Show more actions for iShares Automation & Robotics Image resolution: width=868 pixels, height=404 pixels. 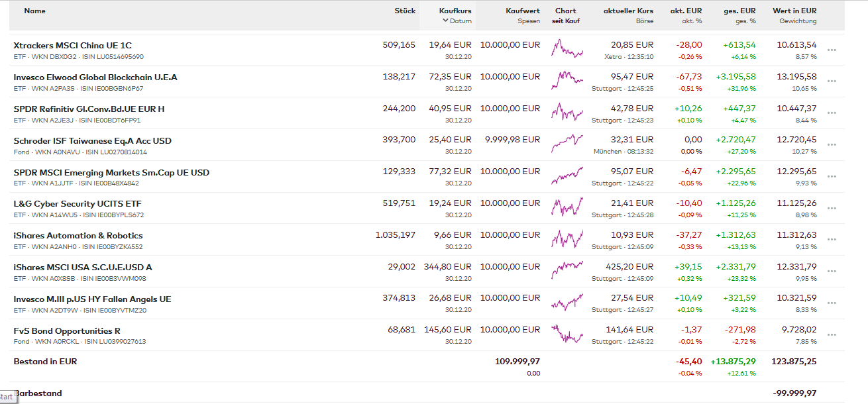(832, 240)
